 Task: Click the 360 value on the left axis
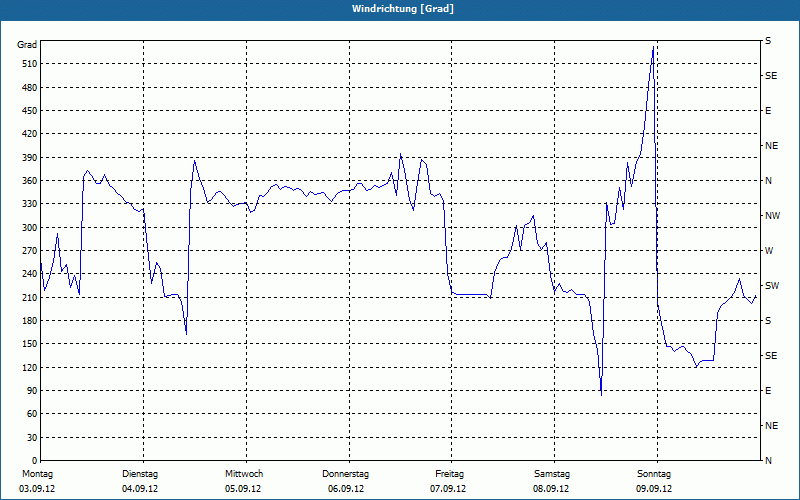(x=29, y=181)
